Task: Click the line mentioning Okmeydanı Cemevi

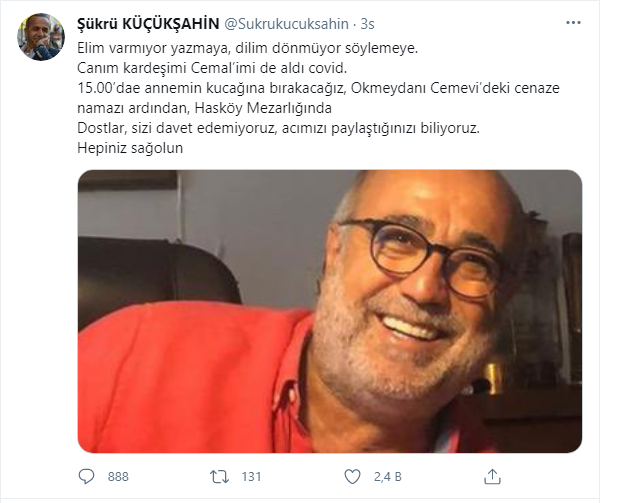Action: [x=318, y=88]
